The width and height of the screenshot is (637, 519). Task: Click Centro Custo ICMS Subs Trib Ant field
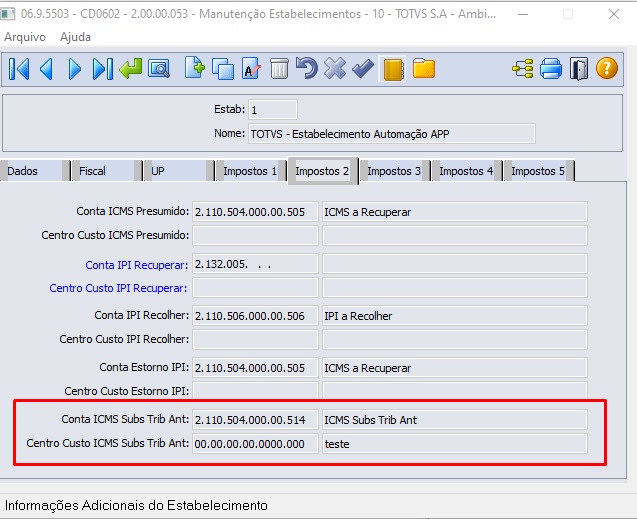coord(255,443)
